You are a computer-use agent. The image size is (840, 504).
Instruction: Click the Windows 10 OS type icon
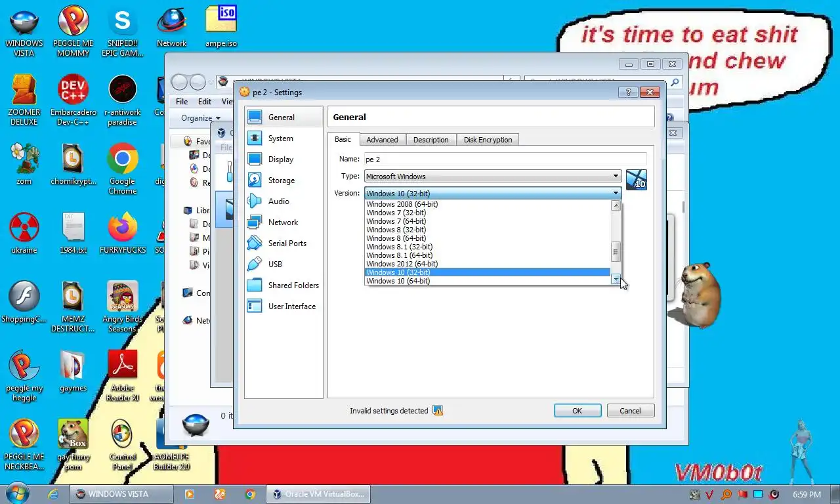636,180
